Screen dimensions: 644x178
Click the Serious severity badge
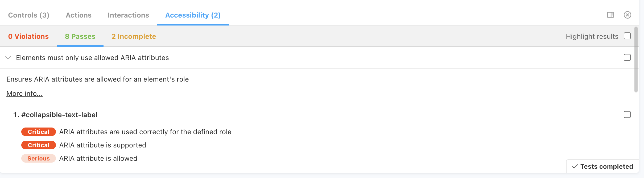[39, 159]
